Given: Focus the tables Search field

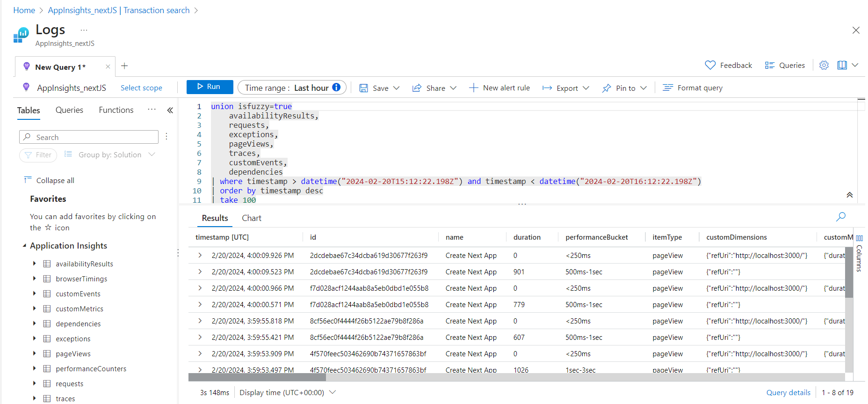Looking at the screenshot, I should [89, 137].
